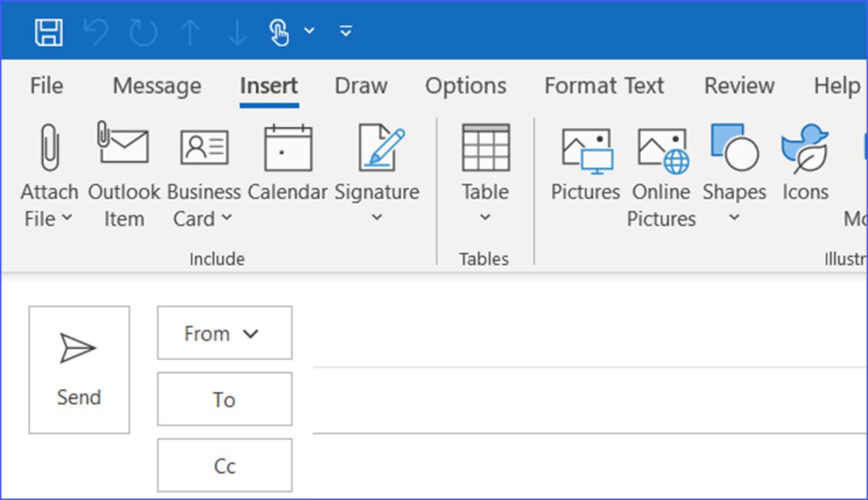The width and height of the screenshot is (868, 500).
Task: Click the Save icon on quick access toolbar
Action: coord(48,30)
